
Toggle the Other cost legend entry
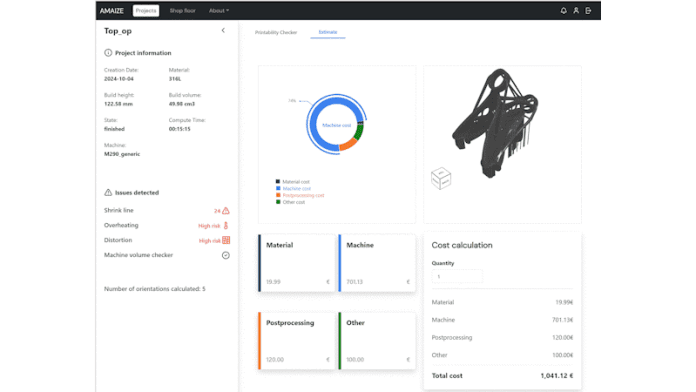click(x=290, y=202)
